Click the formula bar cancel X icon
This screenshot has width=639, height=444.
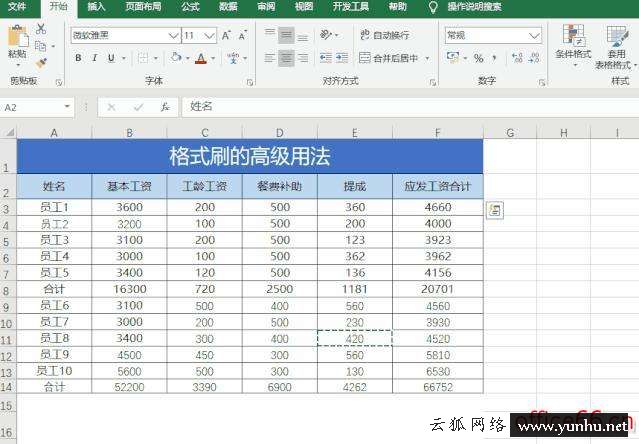(111, 107)
